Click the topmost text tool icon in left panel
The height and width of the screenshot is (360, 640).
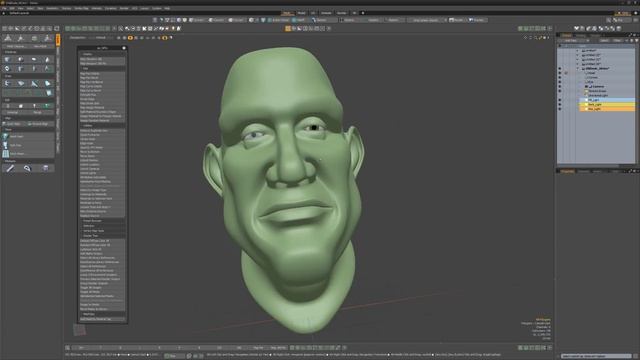tap(5, 136)
